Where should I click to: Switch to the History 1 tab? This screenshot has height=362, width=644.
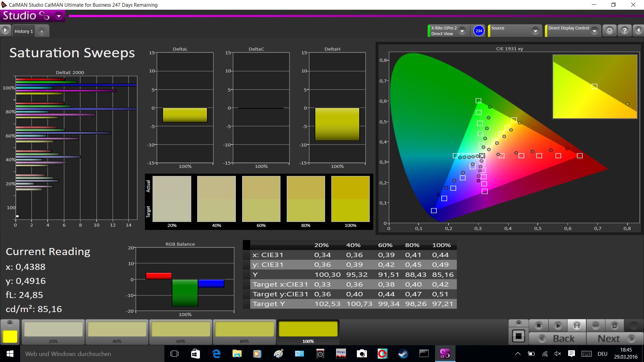tap(23, 31)
